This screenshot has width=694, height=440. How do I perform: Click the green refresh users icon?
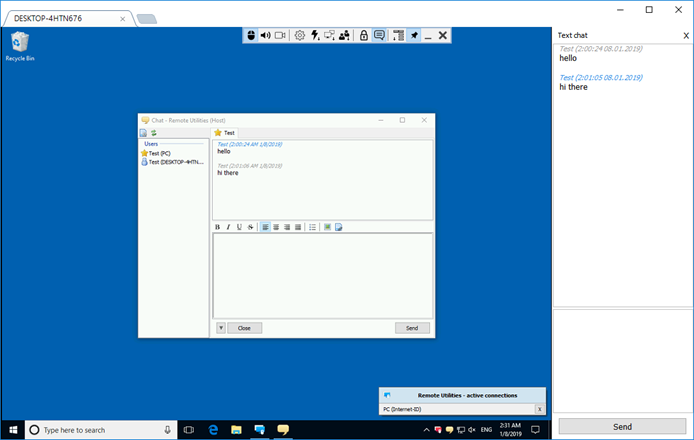point(154,132)
